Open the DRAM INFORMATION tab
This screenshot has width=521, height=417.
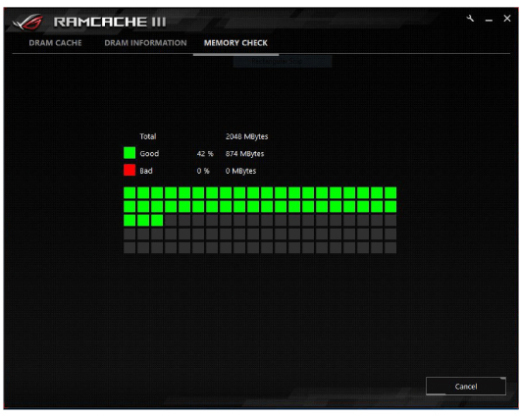pos(146,43)
